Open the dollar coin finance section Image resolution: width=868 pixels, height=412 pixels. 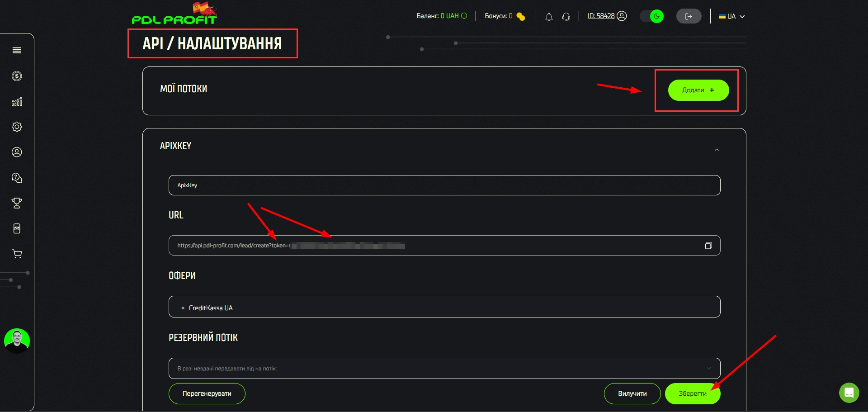tap(17, 76)
